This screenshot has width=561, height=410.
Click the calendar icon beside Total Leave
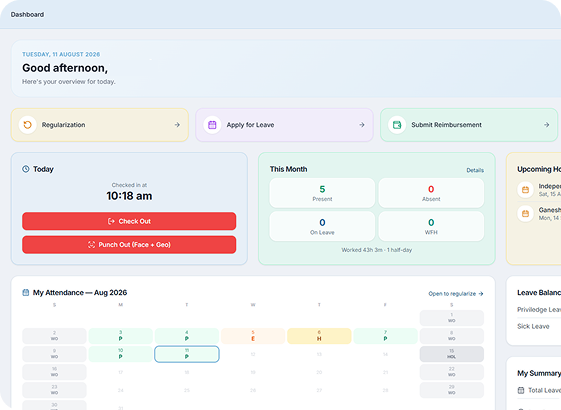[521, 390]
